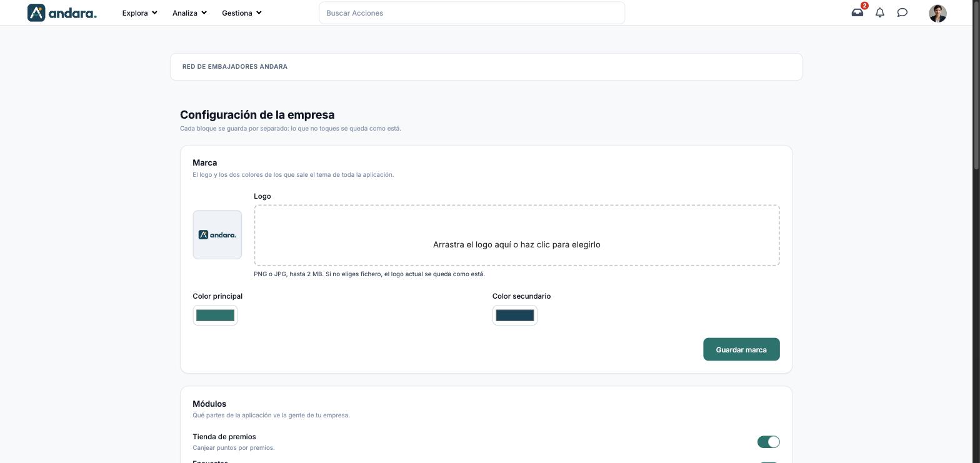Click the Buscar Acciones search field
This screenshot has height=463, width=980.
[472, 12]
